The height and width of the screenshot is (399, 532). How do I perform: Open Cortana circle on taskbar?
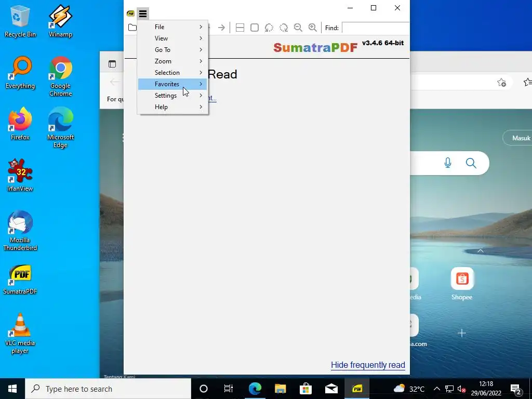coord(204,389)
